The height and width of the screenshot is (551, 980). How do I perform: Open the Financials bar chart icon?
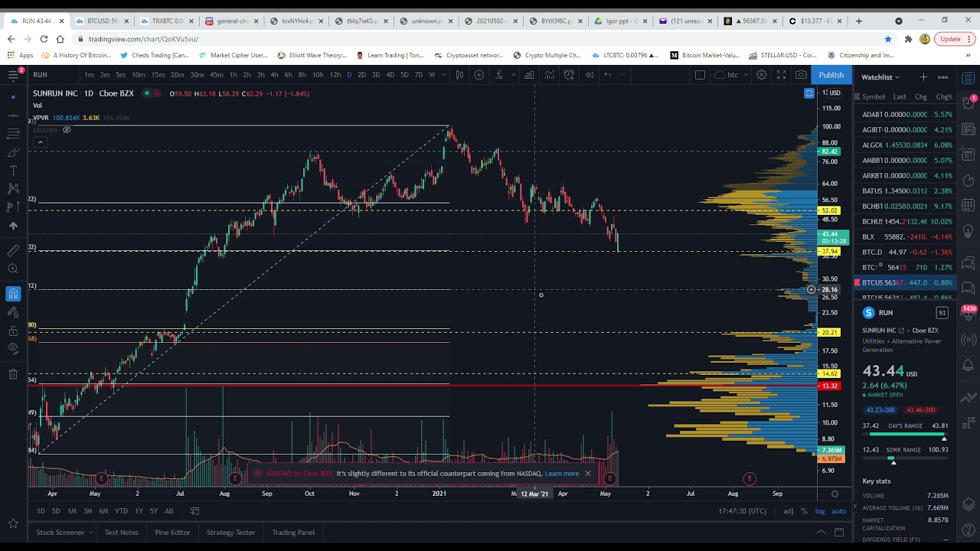click(529, 75)
